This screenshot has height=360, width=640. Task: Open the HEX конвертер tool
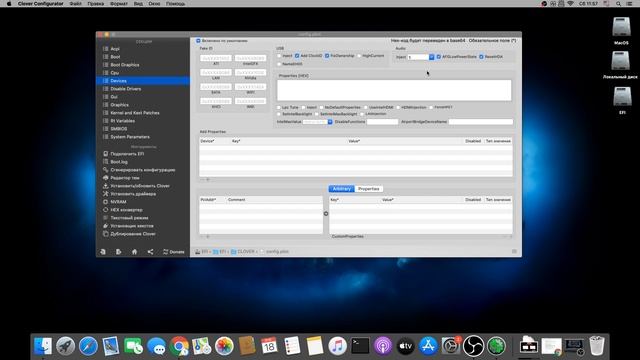[126, 210]
